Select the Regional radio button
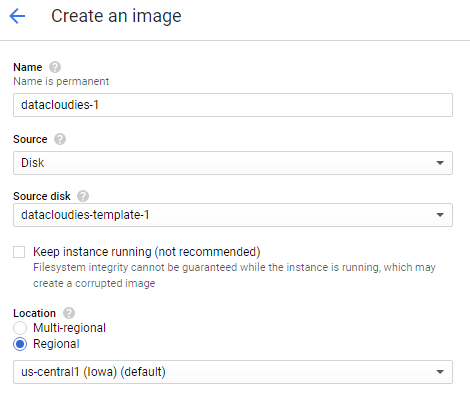Image resolution: width=470 pixels, height=399 pixels. [x=20, y=344]
